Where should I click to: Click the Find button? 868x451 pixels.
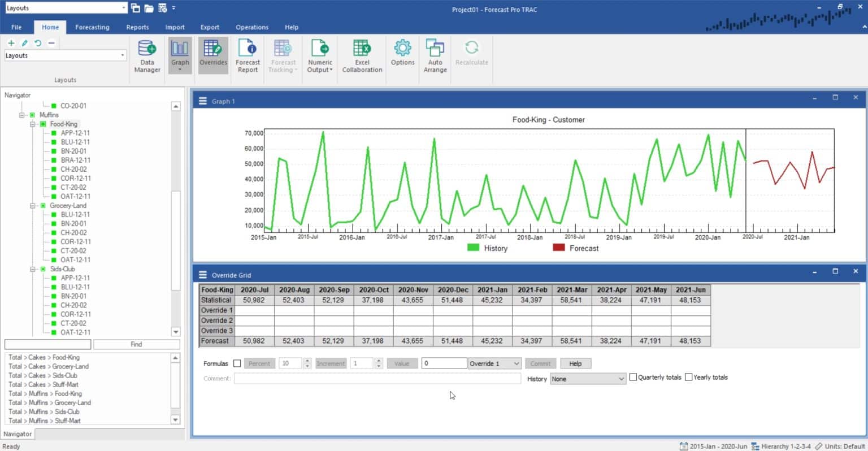(x=136, y=344)
